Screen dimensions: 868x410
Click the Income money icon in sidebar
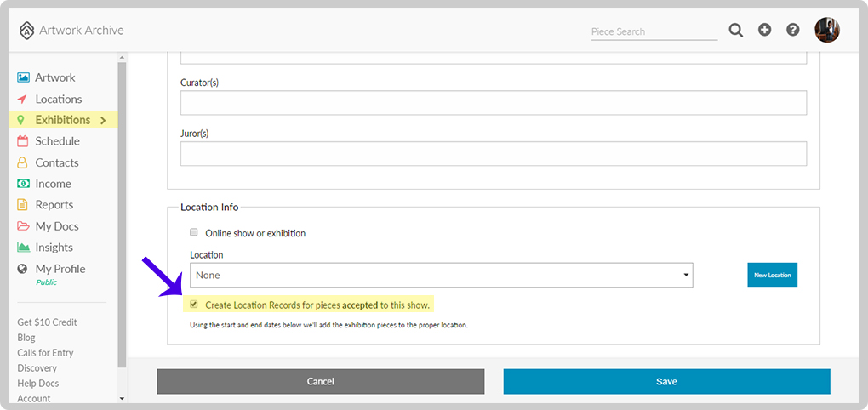23,184
